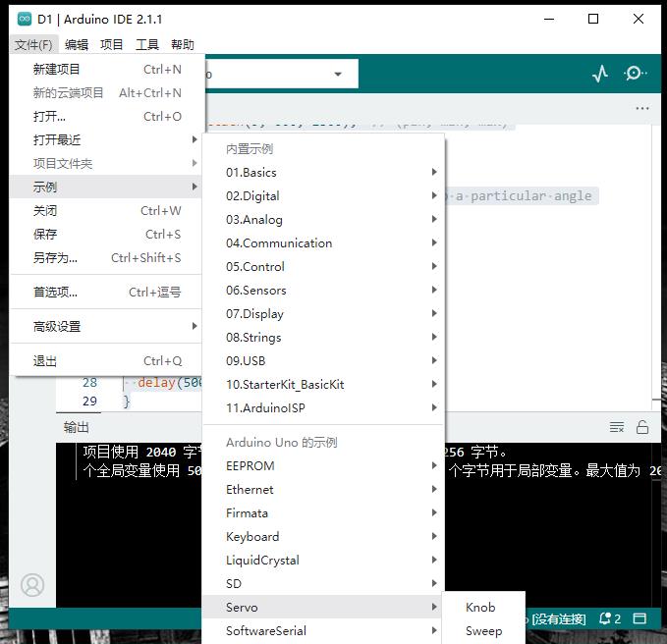Expand 高级设置 submenu
Screen dimensions: 667x644
coord(106,327)
